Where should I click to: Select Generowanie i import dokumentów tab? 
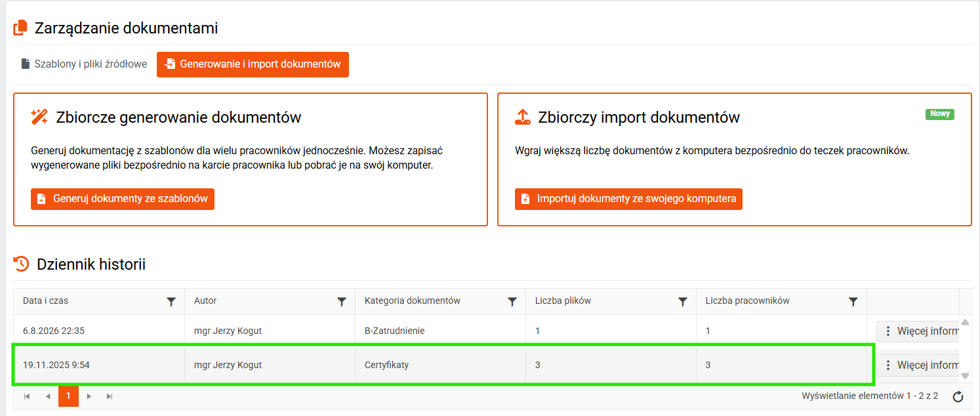pyautogui.click(x=253, y=64)
